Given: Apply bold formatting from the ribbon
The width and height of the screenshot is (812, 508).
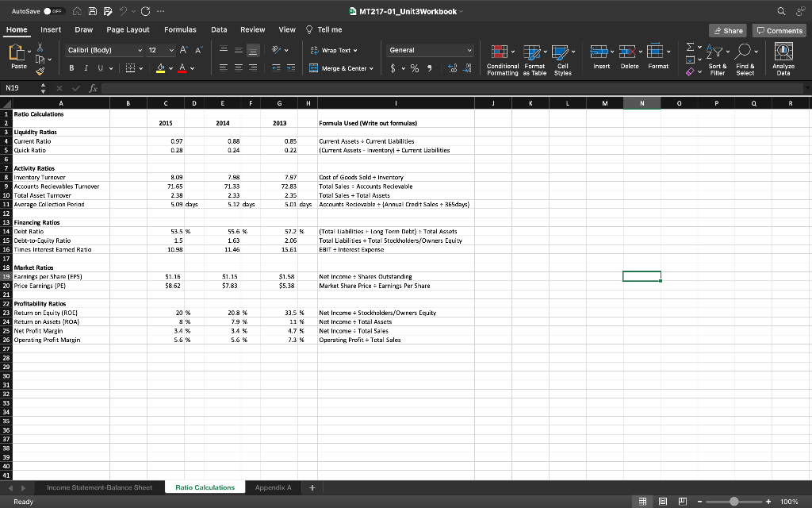Looking at the screenshot, I should (71, 69).
